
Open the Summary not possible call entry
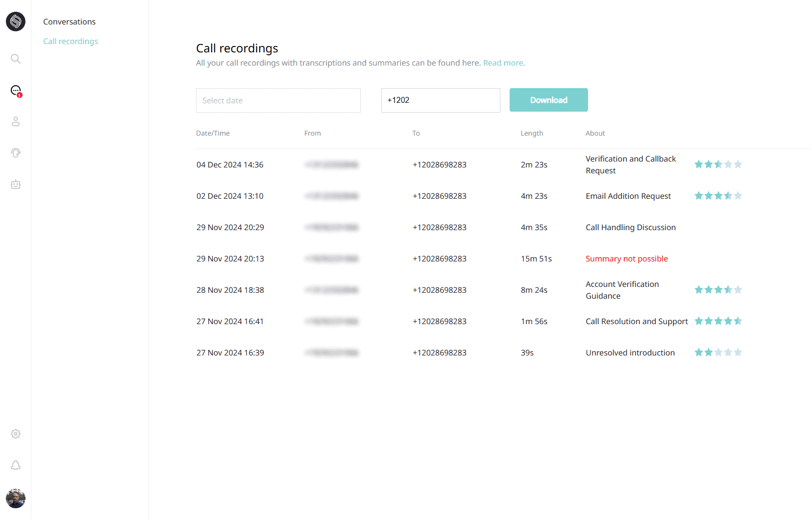coord(626,259)
